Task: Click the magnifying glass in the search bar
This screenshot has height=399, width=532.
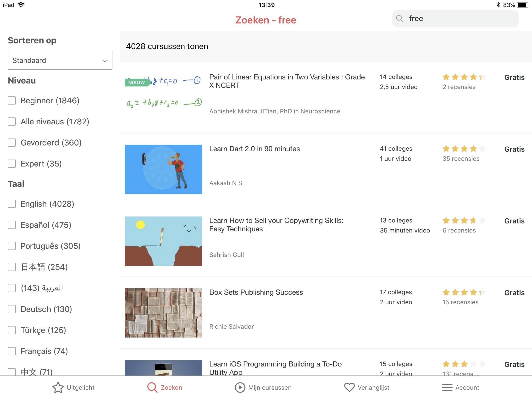Action: coord(400,18)
